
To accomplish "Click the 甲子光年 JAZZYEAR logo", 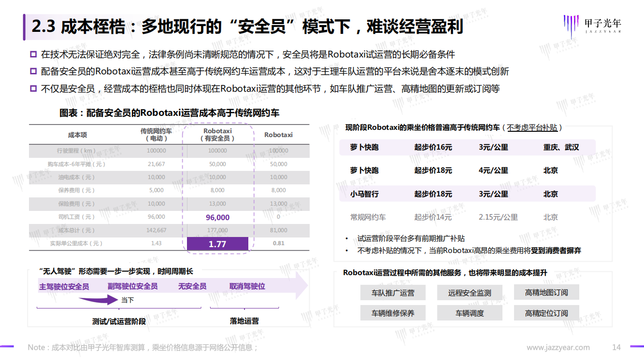I will pyautogui.click(x=592, y=25).
